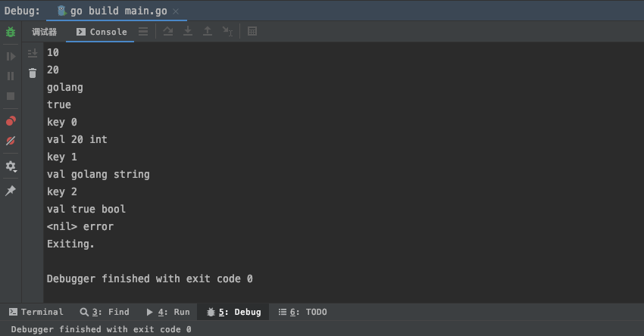Open the 6: TODO tool window
Screen dimensions: 644x336
(303, 312)
